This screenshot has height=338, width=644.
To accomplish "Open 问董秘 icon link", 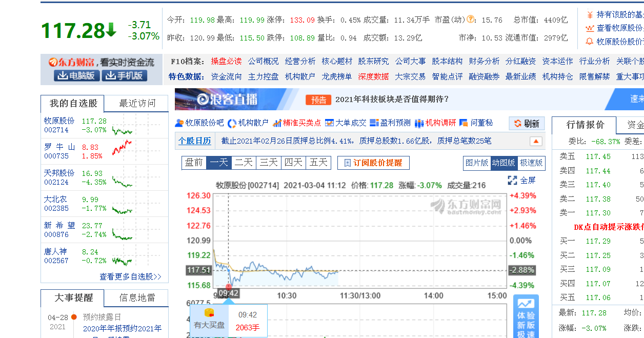I will pos(476,123).
